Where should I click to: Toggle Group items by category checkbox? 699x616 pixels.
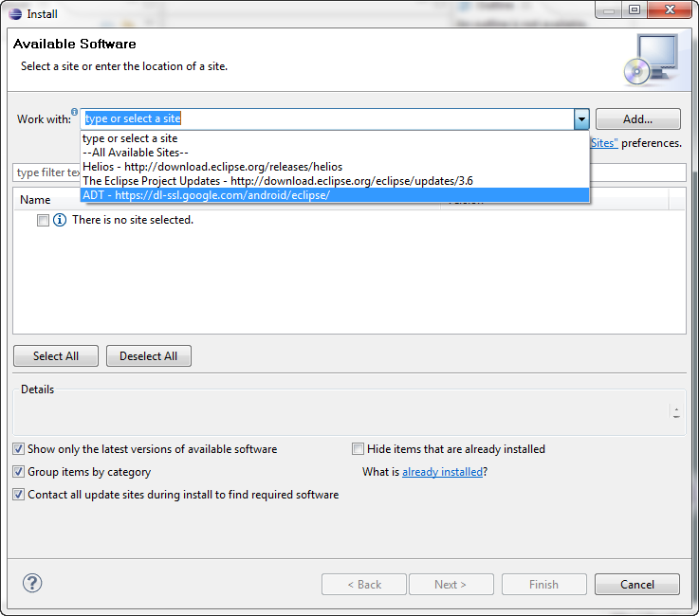coord(18,472)
